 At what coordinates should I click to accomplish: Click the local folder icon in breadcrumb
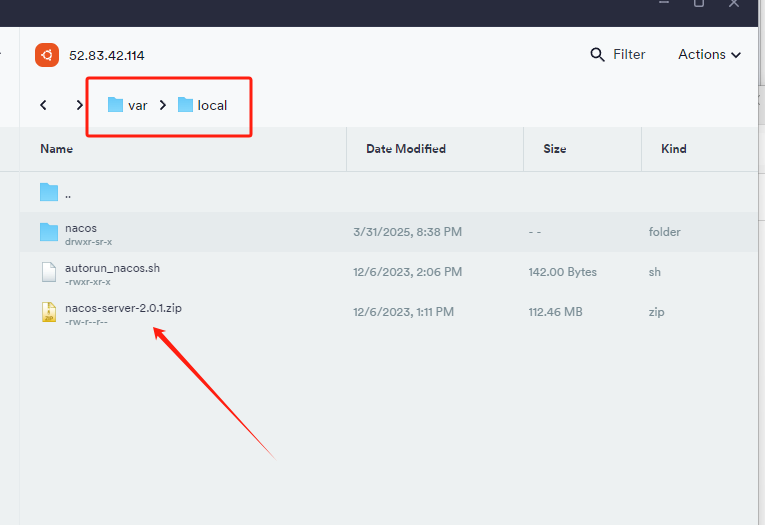tap(185, 104)
